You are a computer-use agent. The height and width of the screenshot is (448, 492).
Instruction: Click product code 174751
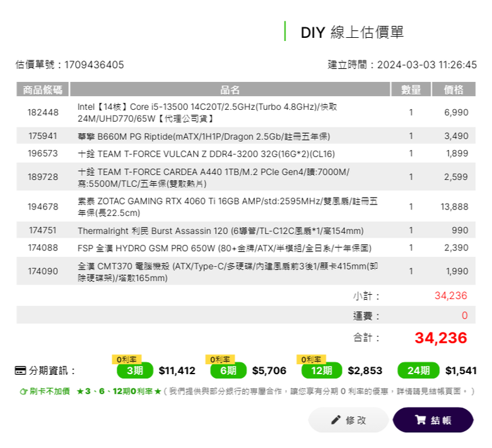coord(43,230)
